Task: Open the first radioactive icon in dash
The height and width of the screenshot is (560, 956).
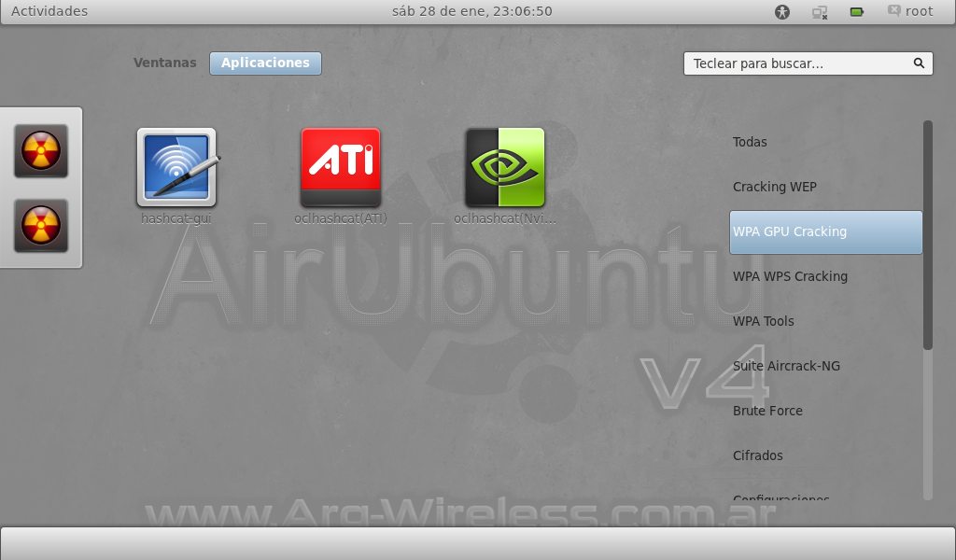Action: 41,150
